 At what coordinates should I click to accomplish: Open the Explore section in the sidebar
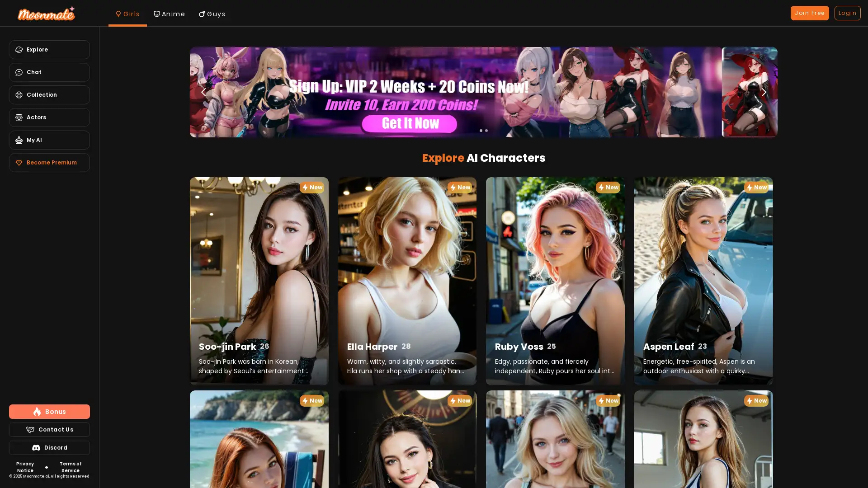click(49, 50)
